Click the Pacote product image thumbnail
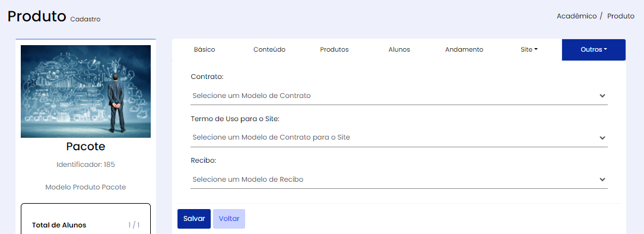This screenshot has width=644, height=234. [x=86, y=91]
